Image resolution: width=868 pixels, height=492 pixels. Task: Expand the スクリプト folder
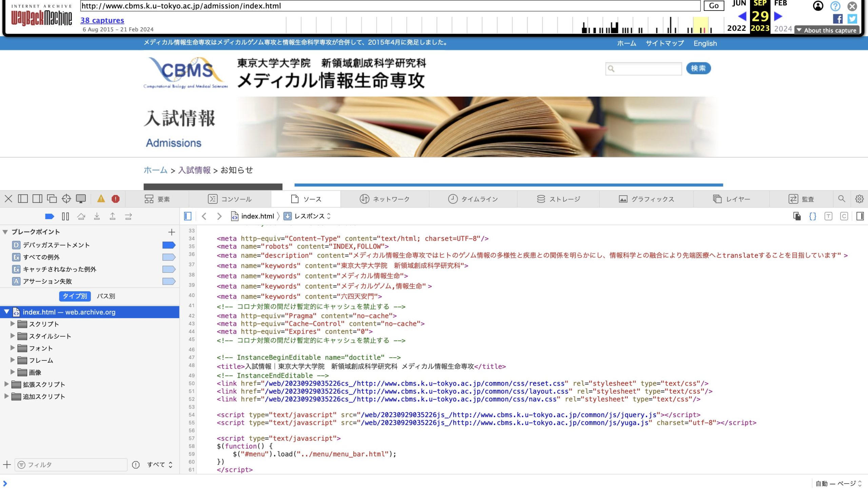pos(13,324)
